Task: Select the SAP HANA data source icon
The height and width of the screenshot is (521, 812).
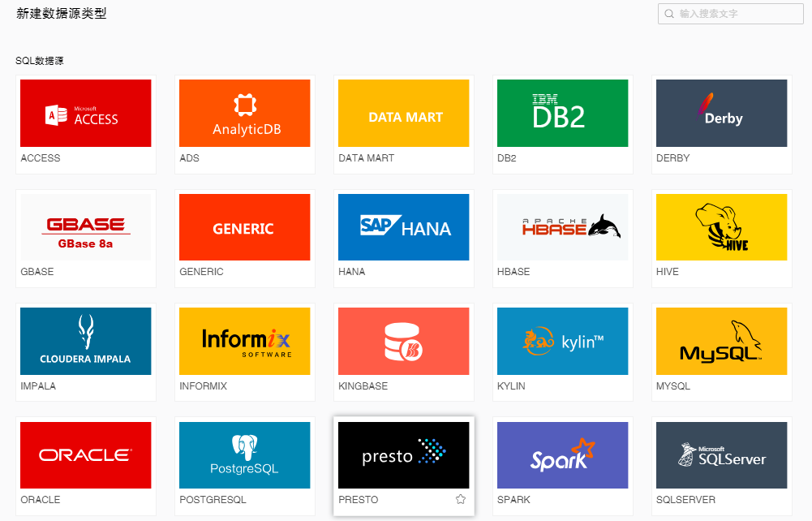Action: 403,227
